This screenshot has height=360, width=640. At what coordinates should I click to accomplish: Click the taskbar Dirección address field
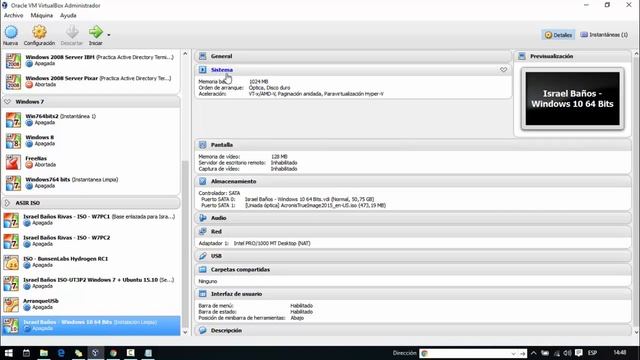tap(468, 353)
